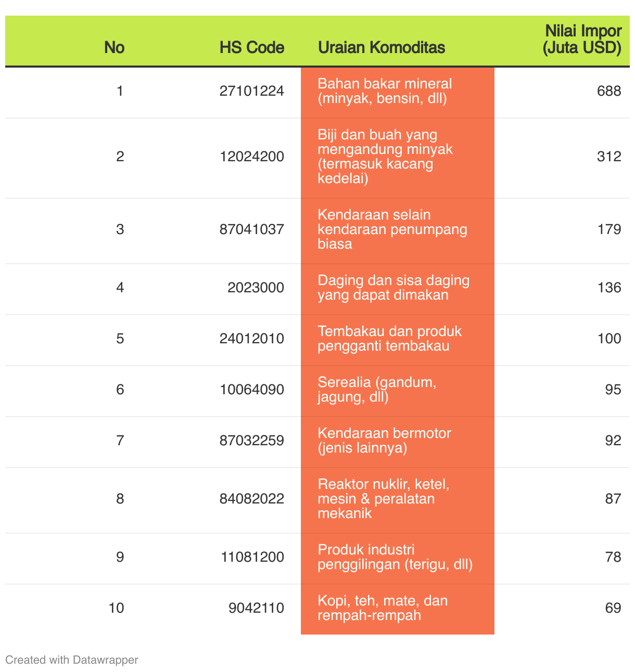Select the 'Bahan bakar mineral' cell
This screenshot has width=635, height=672.
pyautogui.click(x=398, y=92)
